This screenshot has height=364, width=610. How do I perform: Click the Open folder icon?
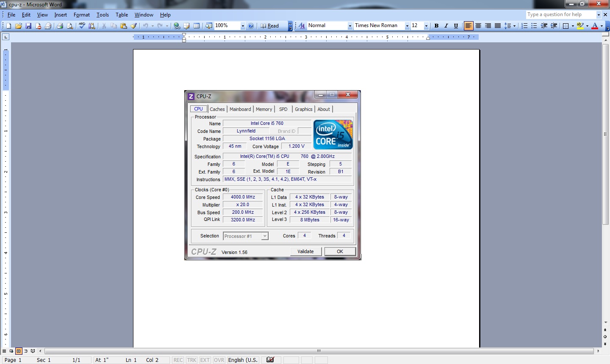(18, 26)
